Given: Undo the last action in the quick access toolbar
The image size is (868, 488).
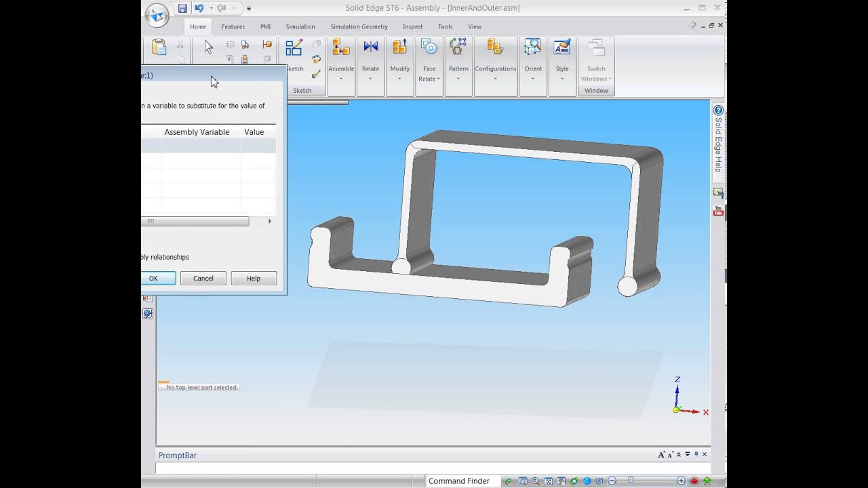Looking at the screenshot, I should coord(199,8).
